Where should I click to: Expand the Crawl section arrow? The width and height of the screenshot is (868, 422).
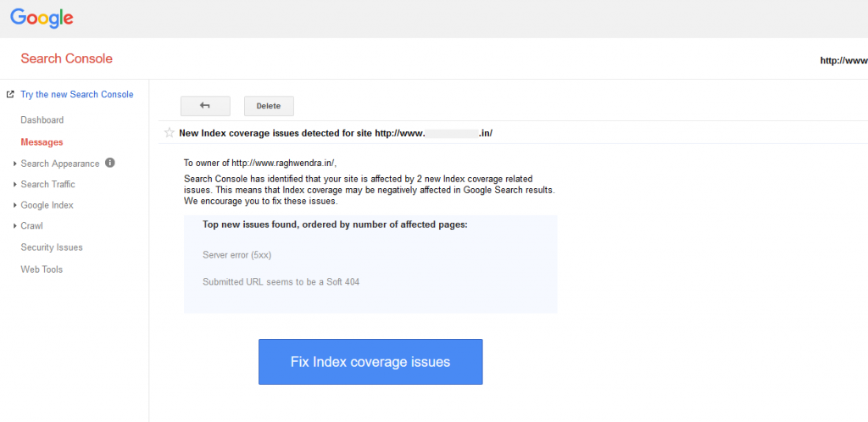coord(15,226)
